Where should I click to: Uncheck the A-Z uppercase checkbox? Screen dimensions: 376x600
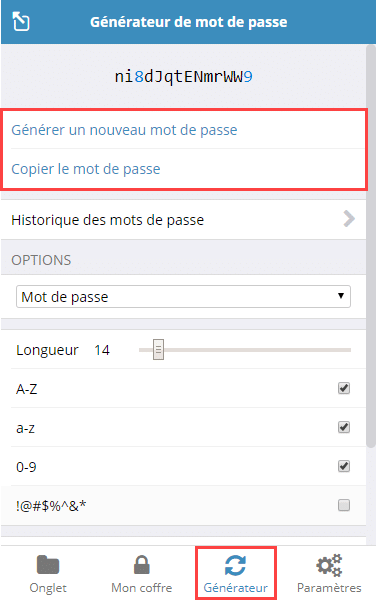[x=344, y=388]
